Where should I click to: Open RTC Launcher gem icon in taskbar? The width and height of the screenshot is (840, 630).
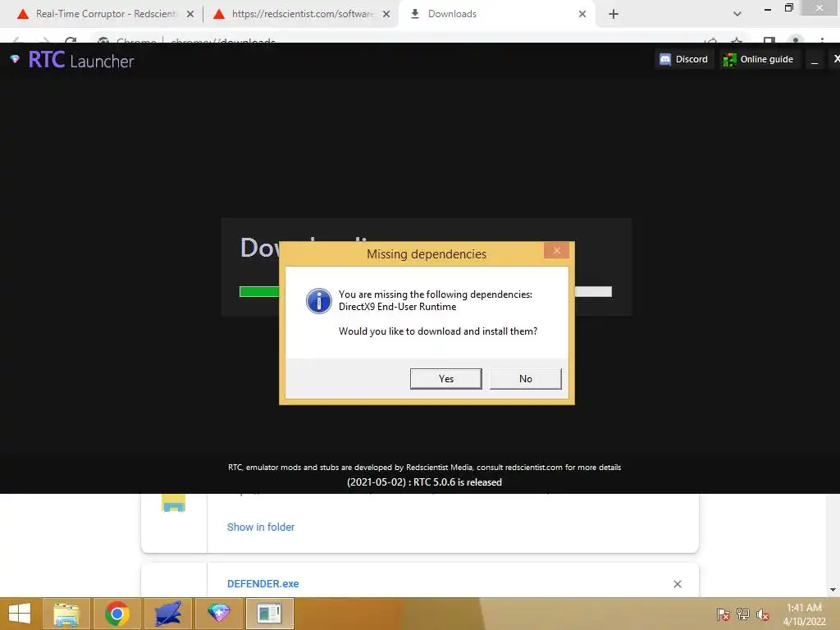tap(218, 614)
